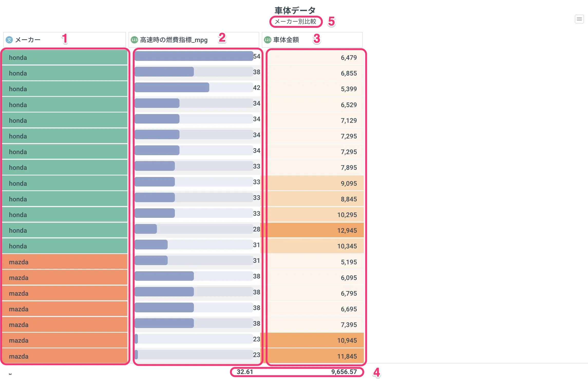Click the numeric icon beside 車体金額
588x383 pixels.
tap(268, 40)
